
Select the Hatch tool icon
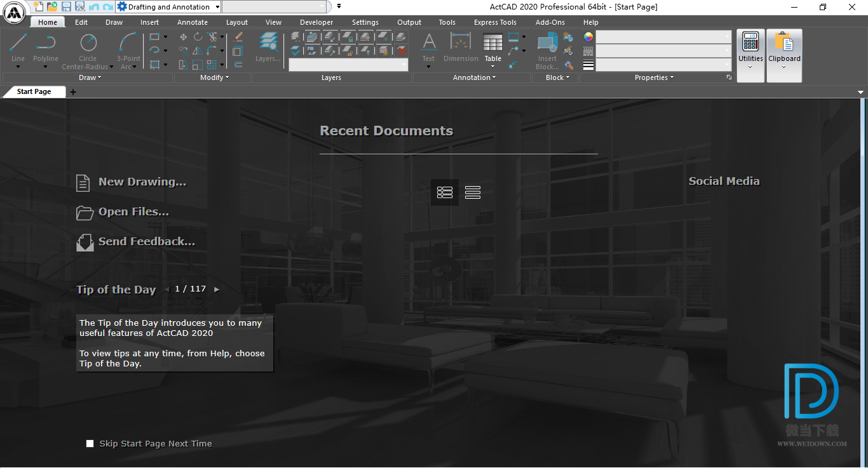pos(154,64)
